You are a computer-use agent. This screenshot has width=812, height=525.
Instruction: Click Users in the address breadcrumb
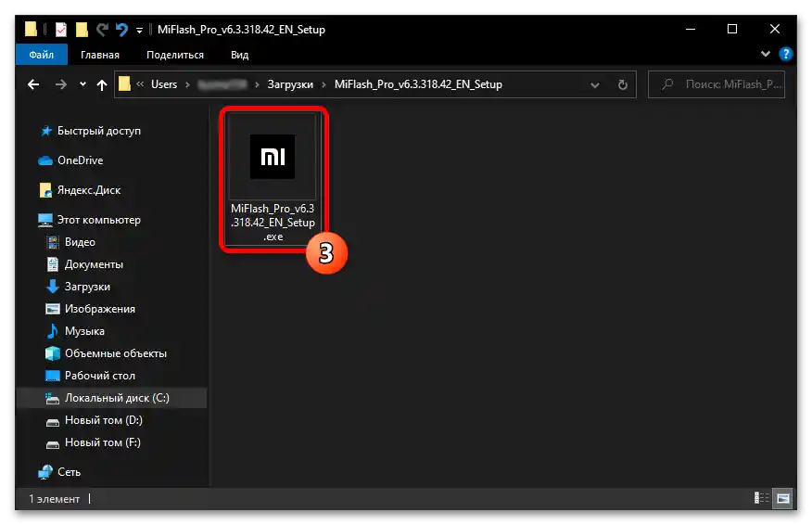(164, 84)
